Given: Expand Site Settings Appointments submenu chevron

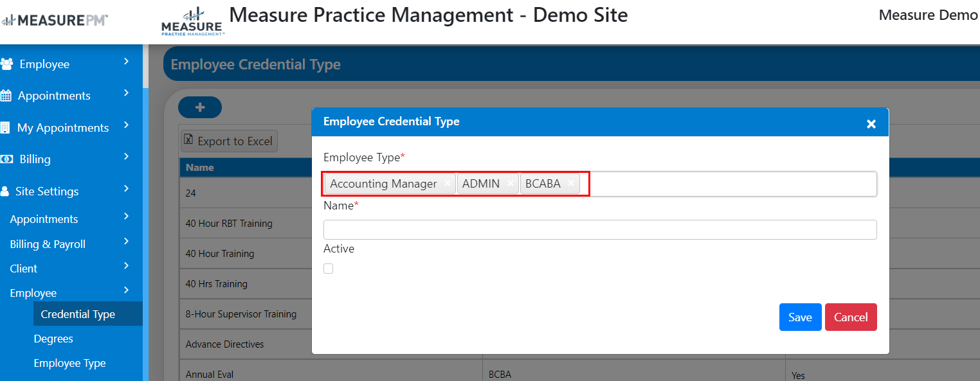Looking at the screenshot, I should point(126,217).
